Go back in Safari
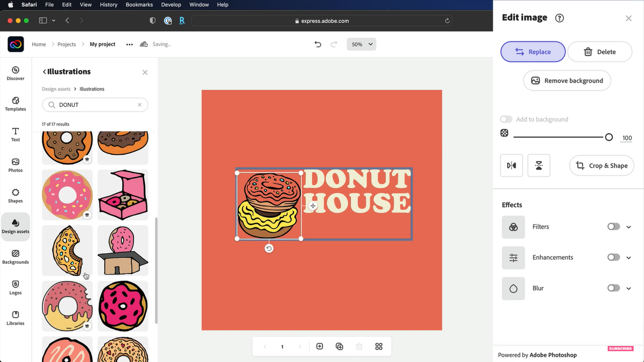The width and height of the screenshot is (644, 362). (67, 21)
